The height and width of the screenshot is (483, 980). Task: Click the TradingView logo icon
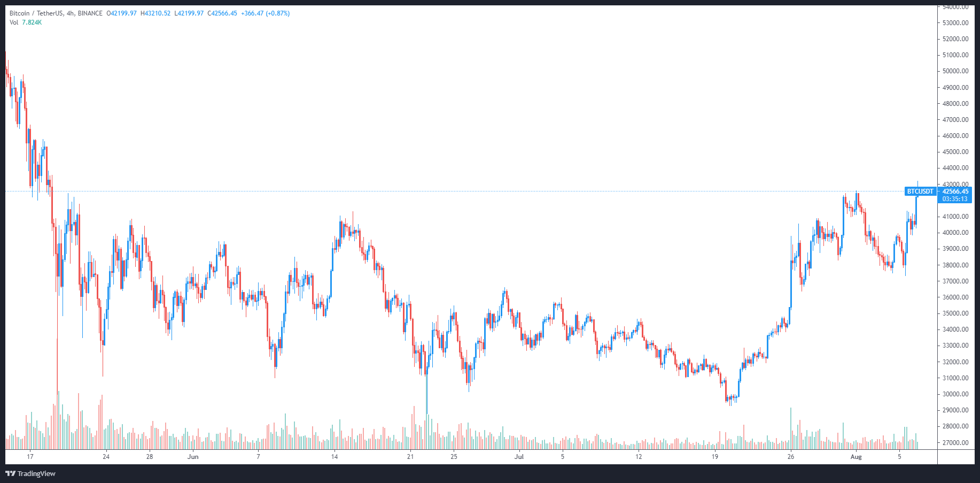[x=10, y=473]
